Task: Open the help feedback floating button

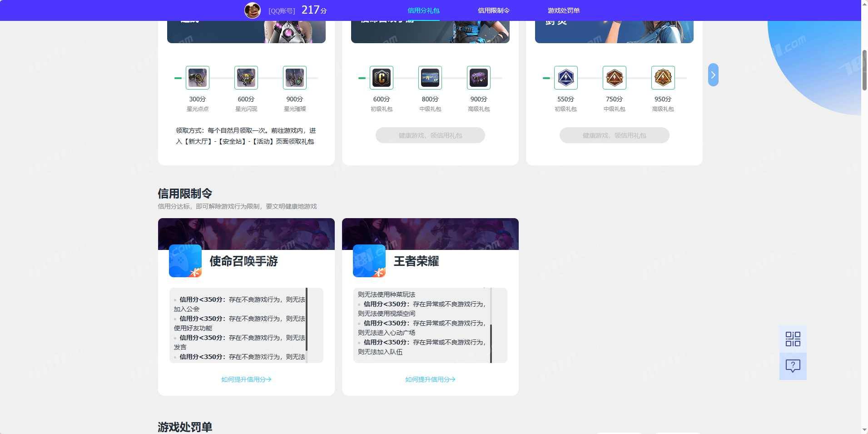Action: point(793,366)
